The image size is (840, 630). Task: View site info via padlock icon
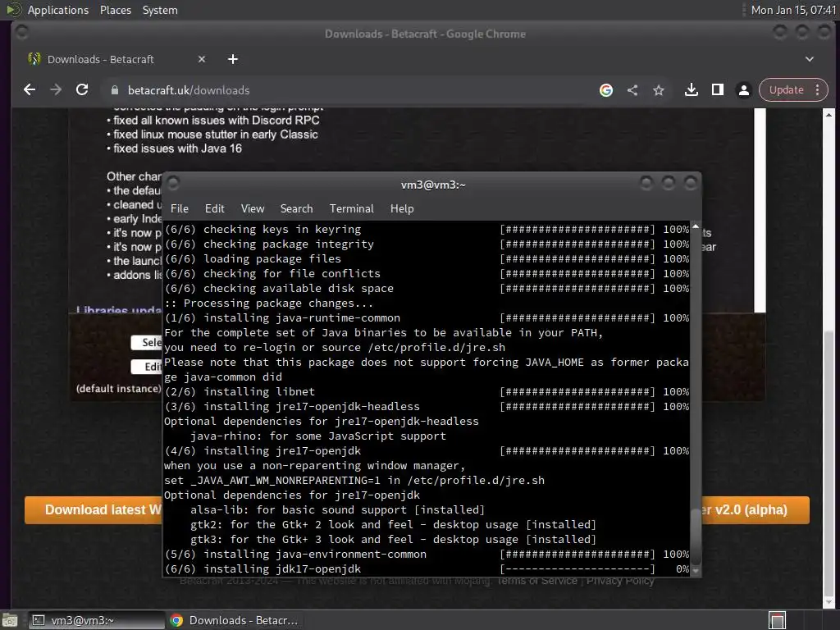pyautogui.click(x=115, y=90)
